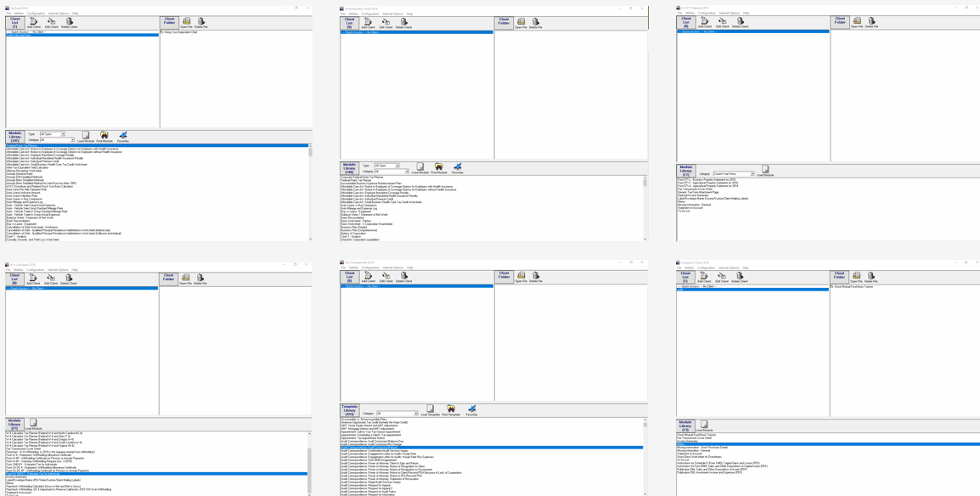Click Delete Client in Small Business Tools
Screen dimensions: 980x496
pos(403,23)
